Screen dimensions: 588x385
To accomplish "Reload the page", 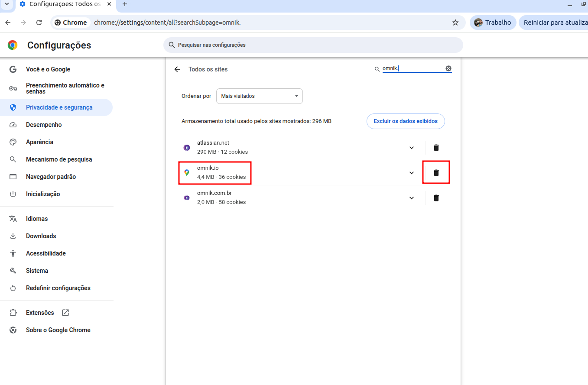I will (39, 23).
